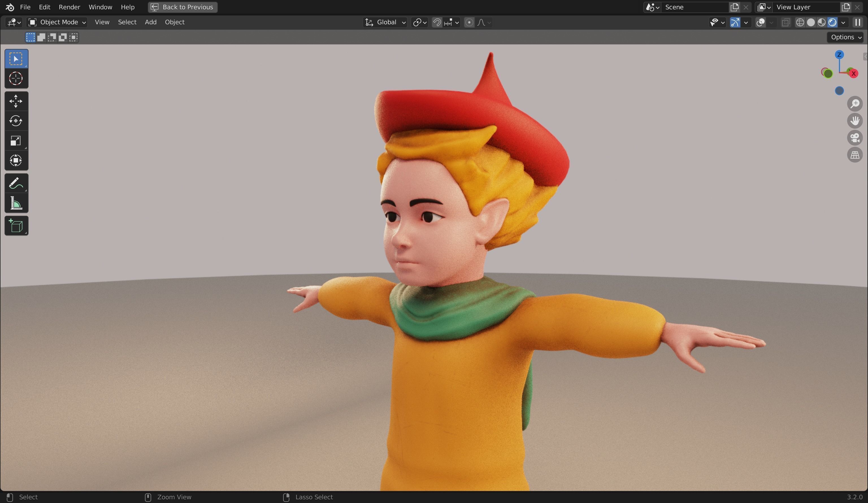Open the pivot point dropdown

point(420,22)
